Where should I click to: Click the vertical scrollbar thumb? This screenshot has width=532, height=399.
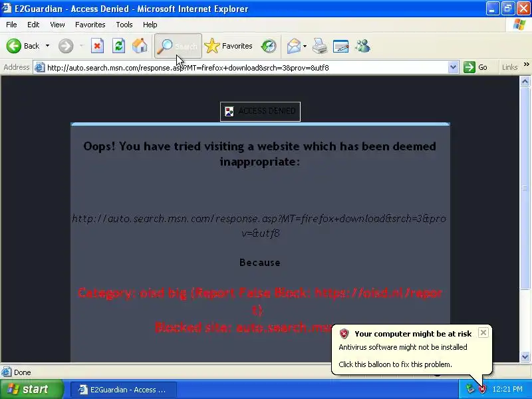tap(525, 188)
